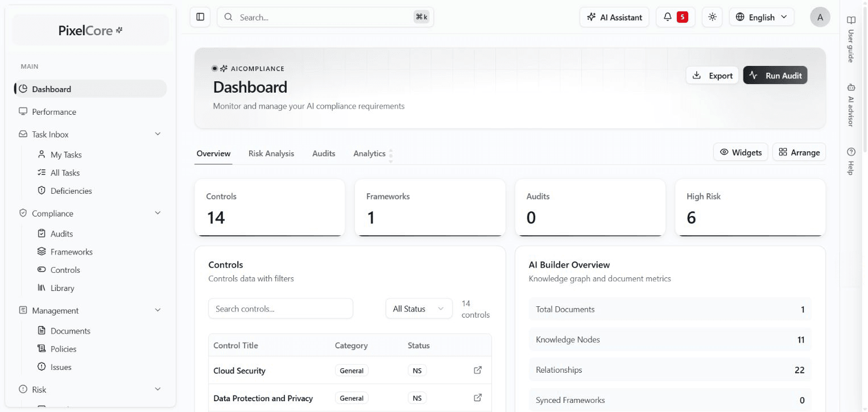The height and width of the screenshot is (412, 868).
Task: Open the All Status filter dropdown
Action: pyautogui.click(x=419, y=309)
